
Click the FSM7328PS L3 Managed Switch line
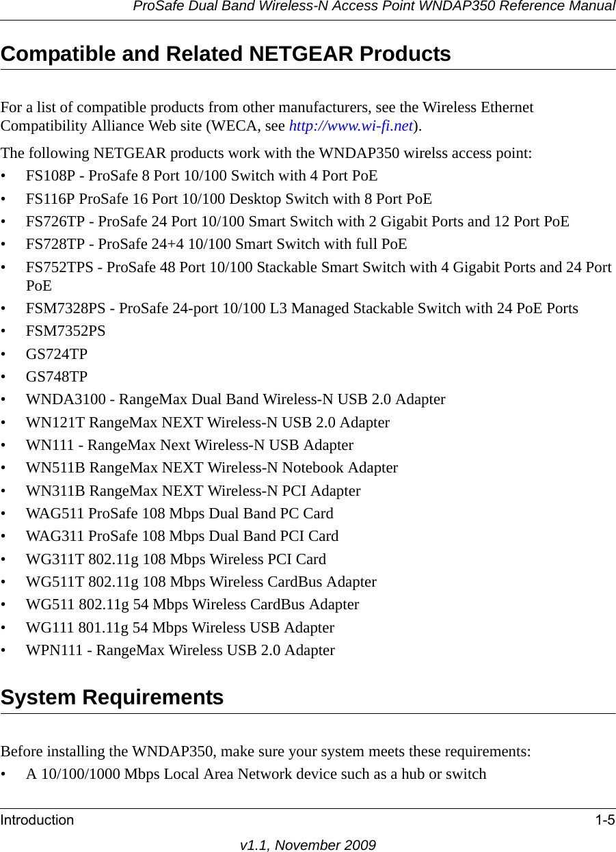[302, 308]
